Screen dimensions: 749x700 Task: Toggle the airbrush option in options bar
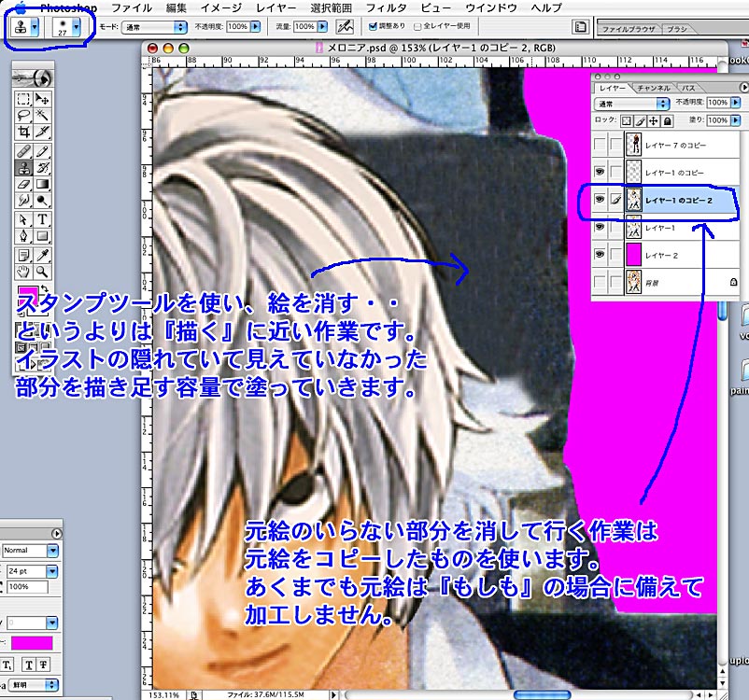pos(345,27)
